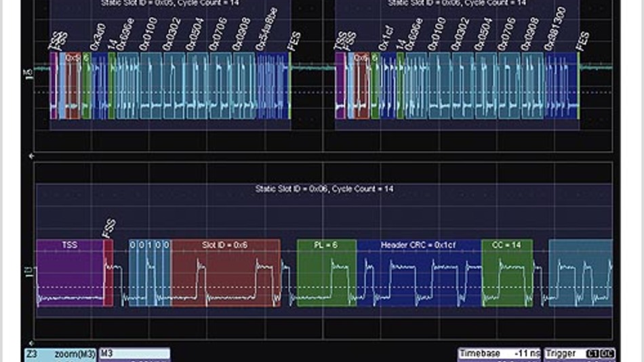The height and width of the screenshot is (362, 644).
Task: Select the red Slot ID = 0x6 block
Action: click(225, 273)
